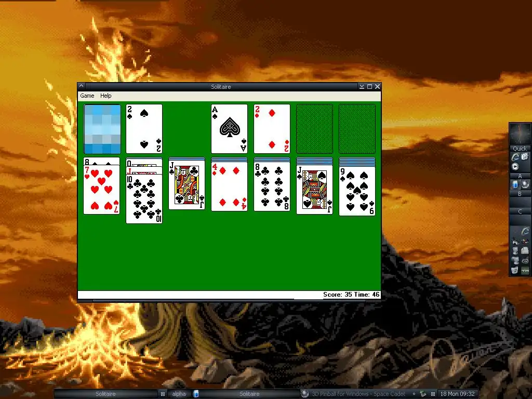Select the Jack of clubs card
This screenshot has height=399, width=532.
pyautogui.click(x=187, y=185)
